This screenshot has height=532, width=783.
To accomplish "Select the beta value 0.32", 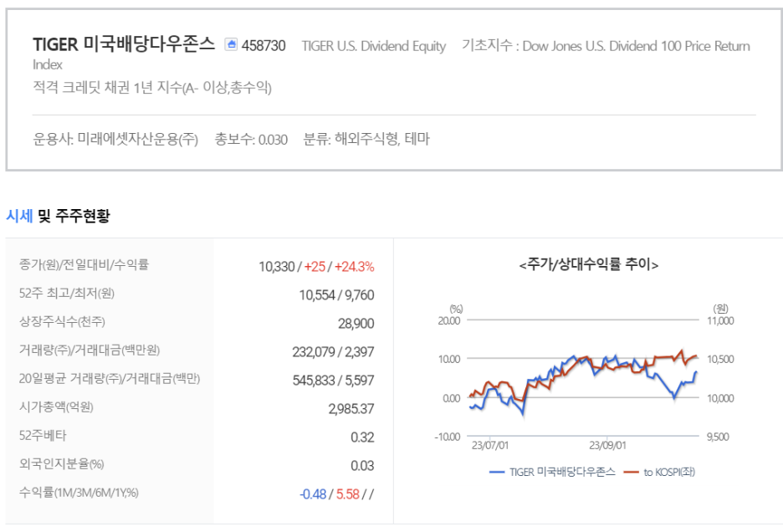I will click(x=362, y=437).
